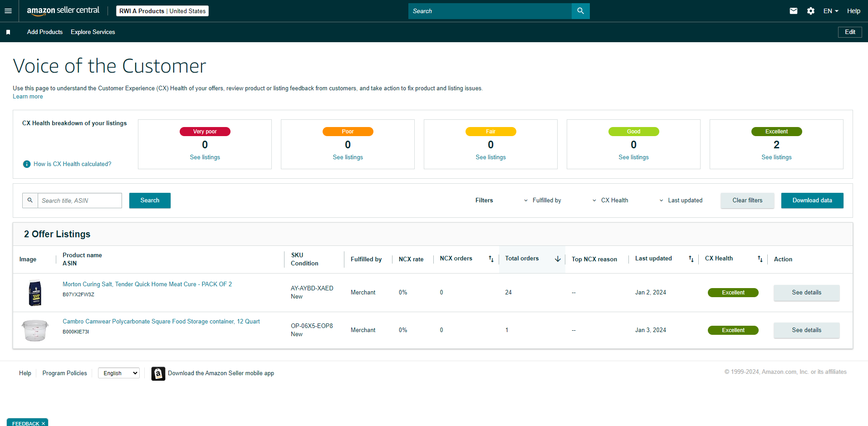Sort by NCX orders column arrows
868x426 pixels.
coord(491,259)
